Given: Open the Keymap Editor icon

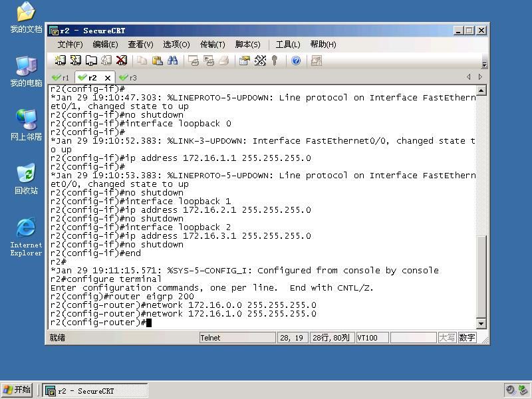Looking at the screenshot, I should [260, 61].
